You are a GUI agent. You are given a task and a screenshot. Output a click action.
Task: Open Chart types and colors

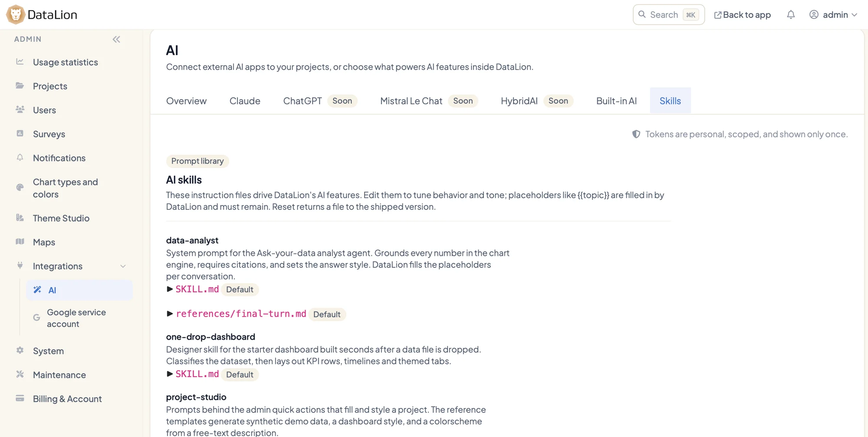[x=66, y=188]
